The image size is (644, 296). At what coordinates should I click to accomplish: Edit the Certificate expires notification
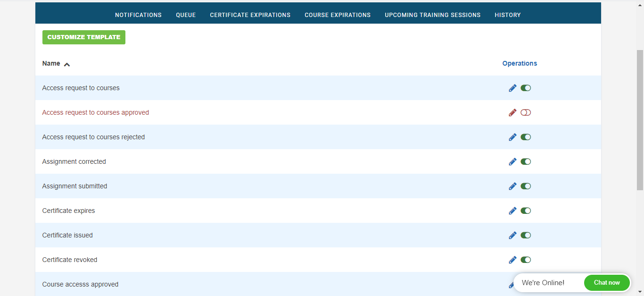point(512,211)
